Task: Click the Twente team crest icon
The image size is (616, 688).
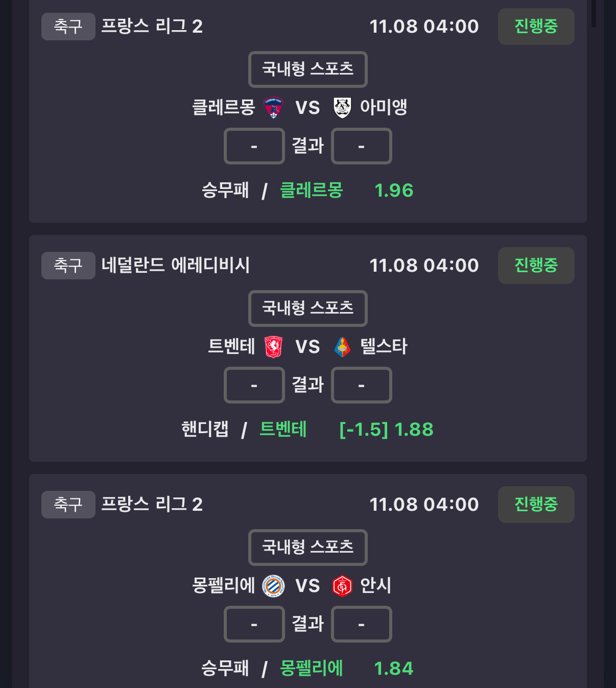Action: (x=273, y=347)
